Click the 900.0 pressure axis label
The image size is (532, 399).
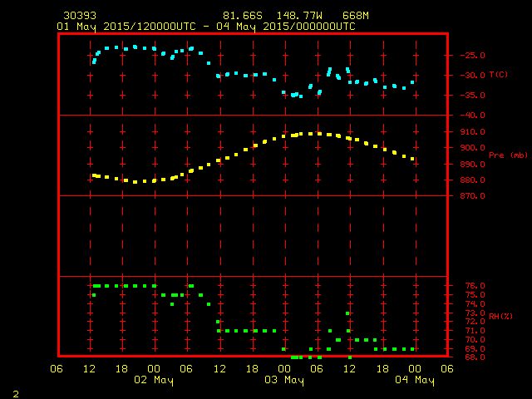tap(472, 148)
